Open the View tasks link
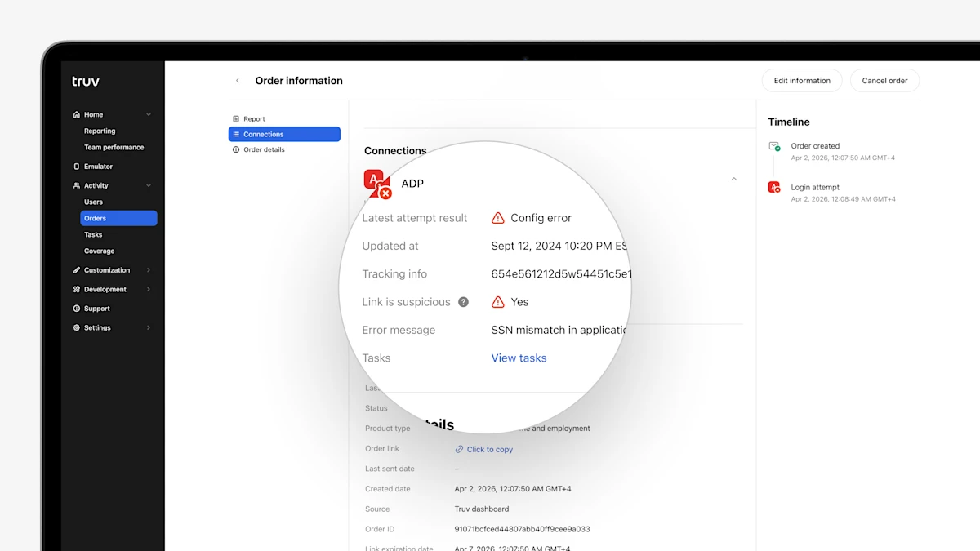This screenshot has width=980, height=551. pos(519,358)
